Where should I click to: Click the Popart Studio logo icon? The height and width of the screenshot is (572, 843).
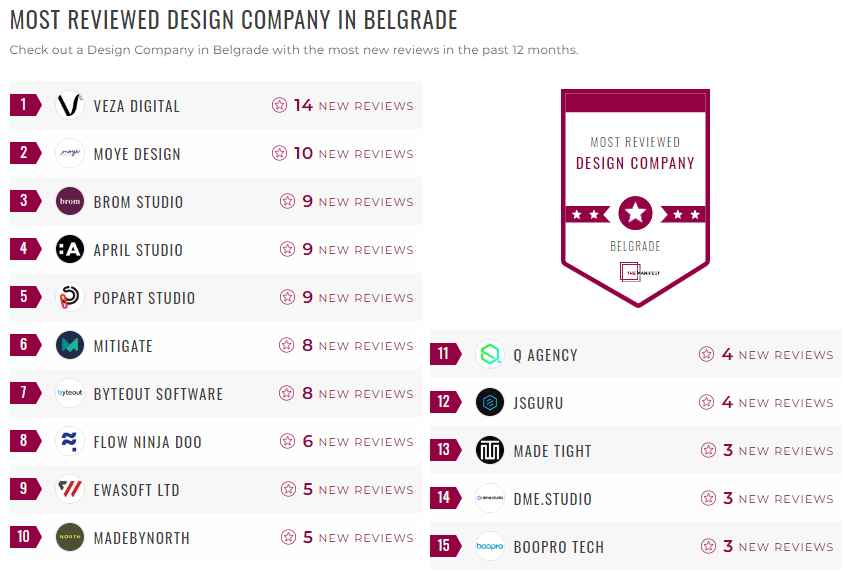(70, 298)
